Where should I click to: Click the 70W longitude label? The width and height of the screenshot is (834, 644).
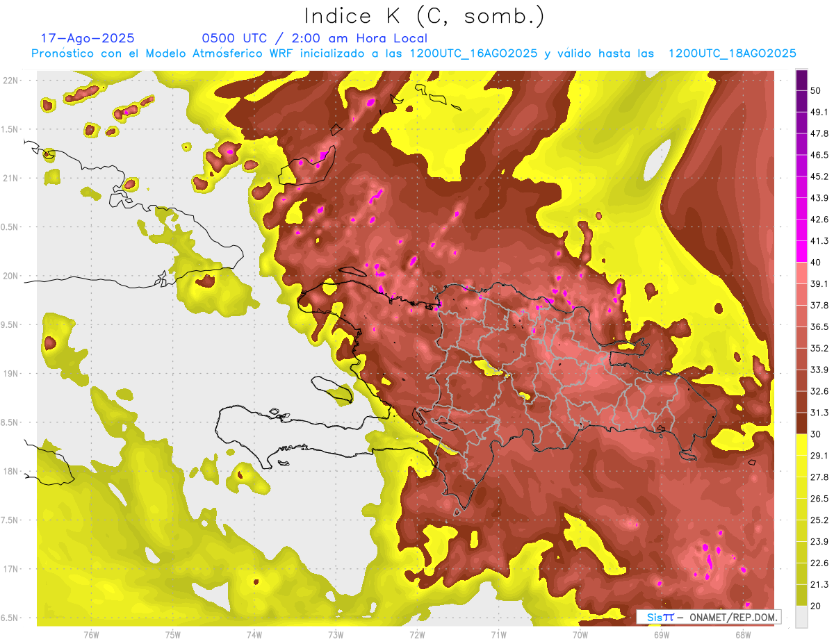pyautogui.click(x=580, y=634)
